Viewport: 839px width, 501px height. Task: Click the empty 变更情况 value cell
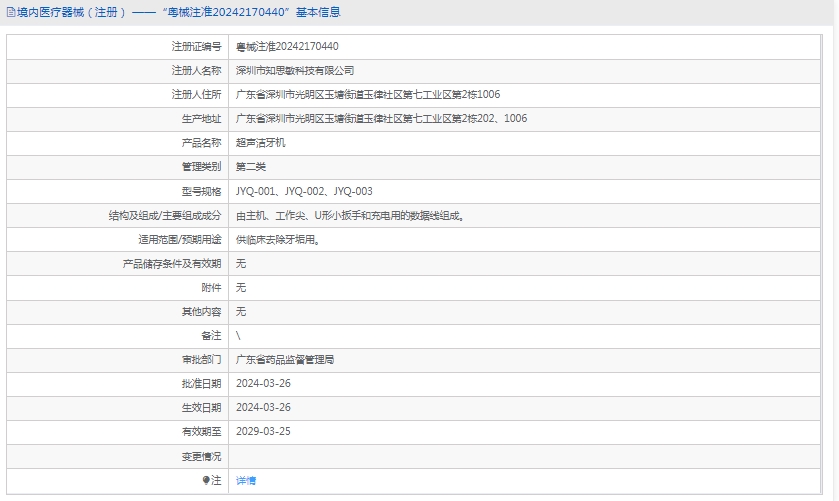click(x=525, y=456)
